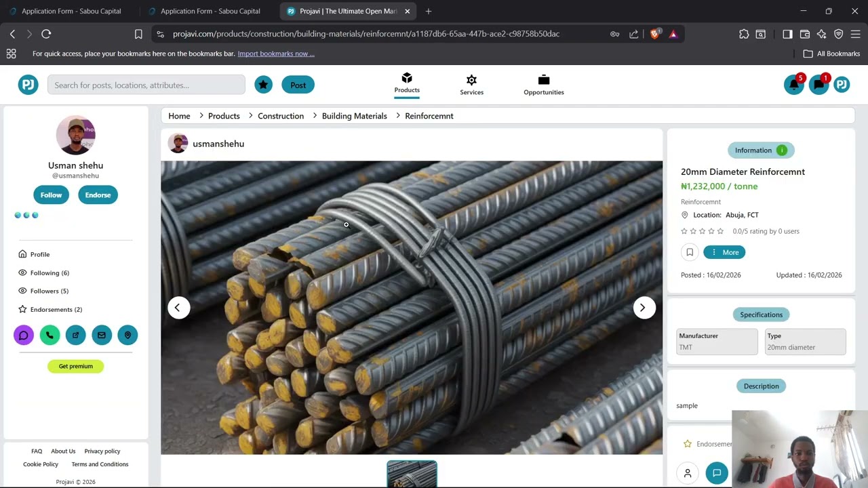
Task: Click the user icon at bottom right
Action: pos(688,473)
